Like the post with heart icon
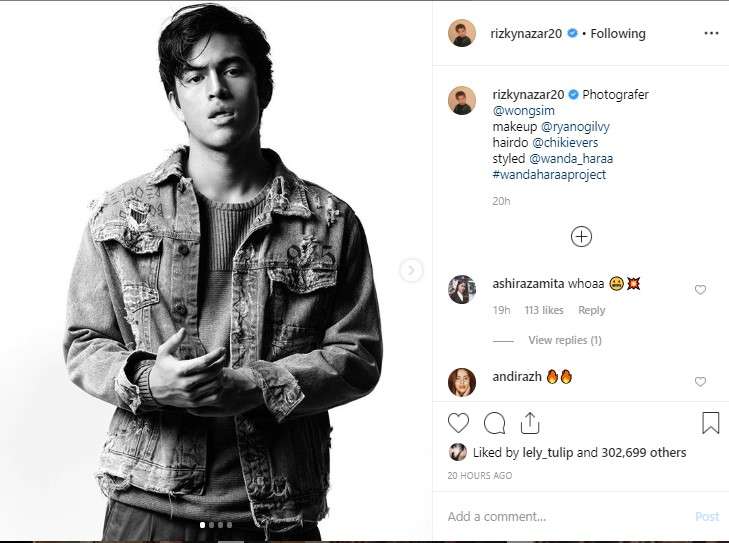The height and width of the screenshot is (543, 729). (x=459, y=422)
